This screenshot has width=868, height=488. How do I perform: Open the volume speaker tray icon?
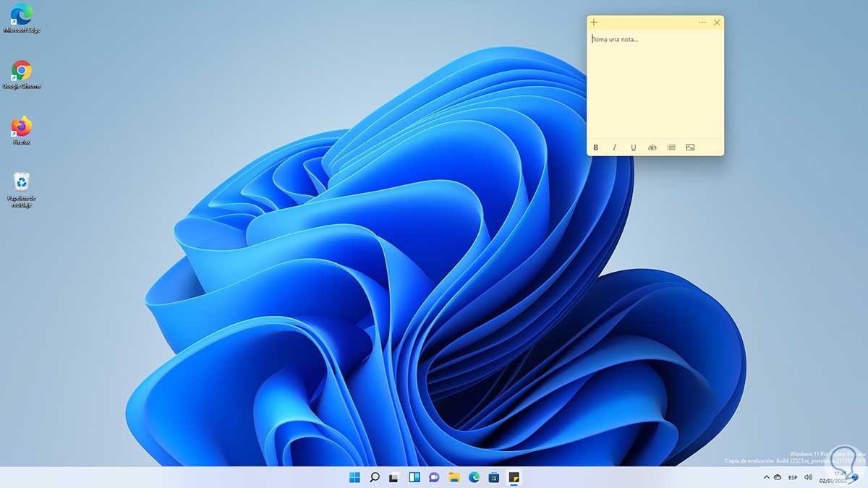pyautogui.click(x=808, y=477)
